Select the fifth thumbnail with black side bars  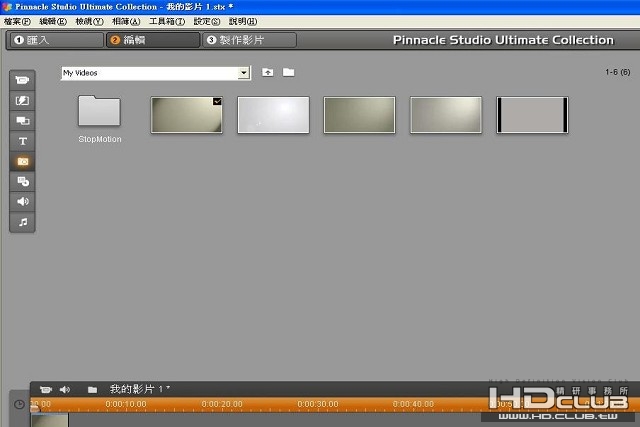click(532, 115)
